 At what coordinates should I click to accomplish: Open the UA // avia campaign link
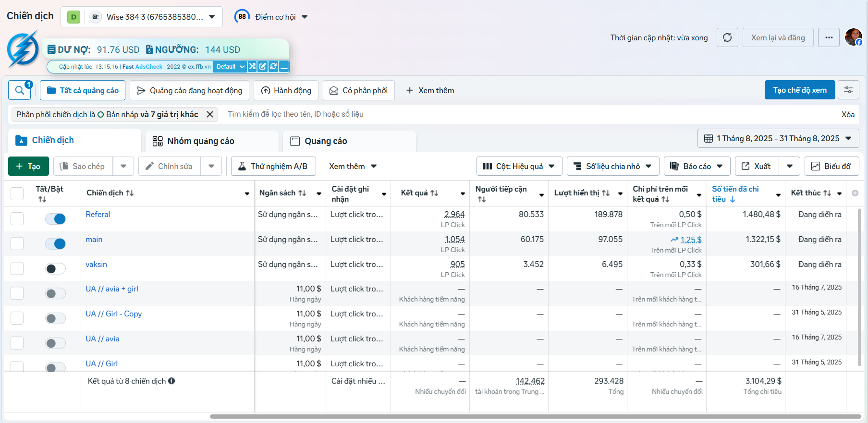tap(102, 338)
